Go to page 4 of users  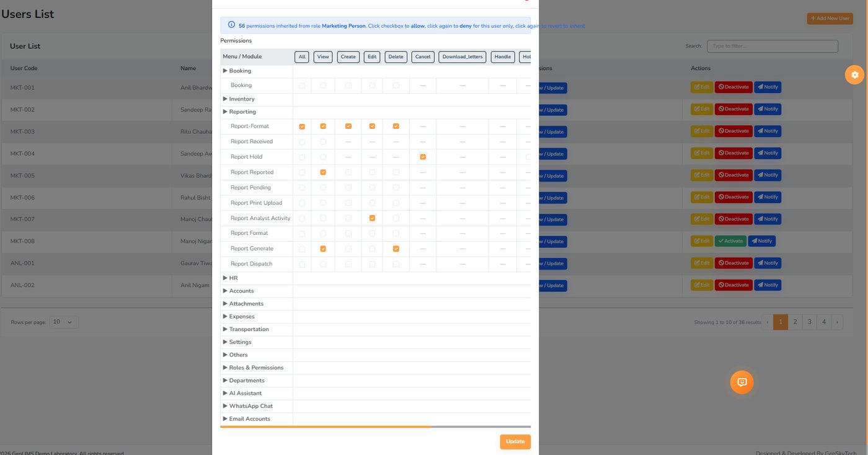click(x=823, y=322)
